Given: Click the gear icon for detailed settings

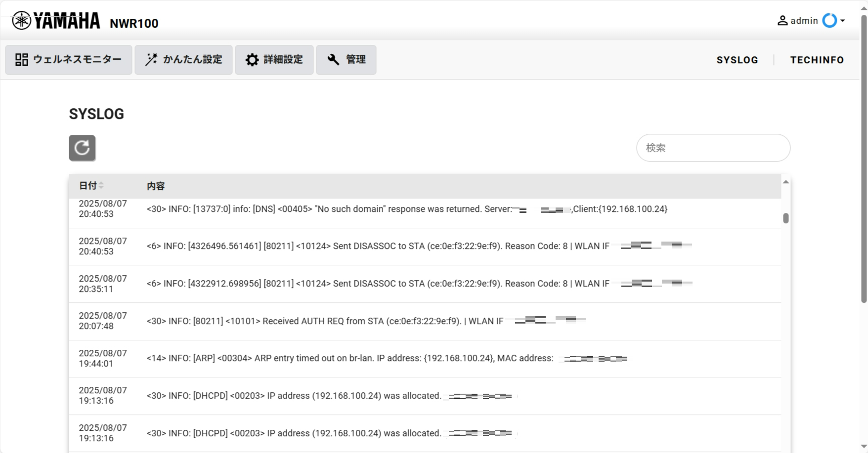Looking at the screenshot, I should pyautogui.click(x=252, y=60).
